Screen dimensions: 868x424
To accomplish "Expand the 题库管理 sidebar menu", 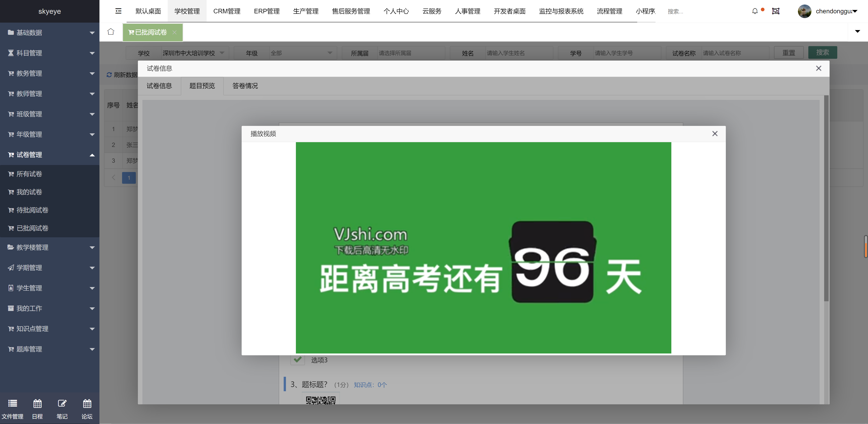I will click(x=50, y=349).
